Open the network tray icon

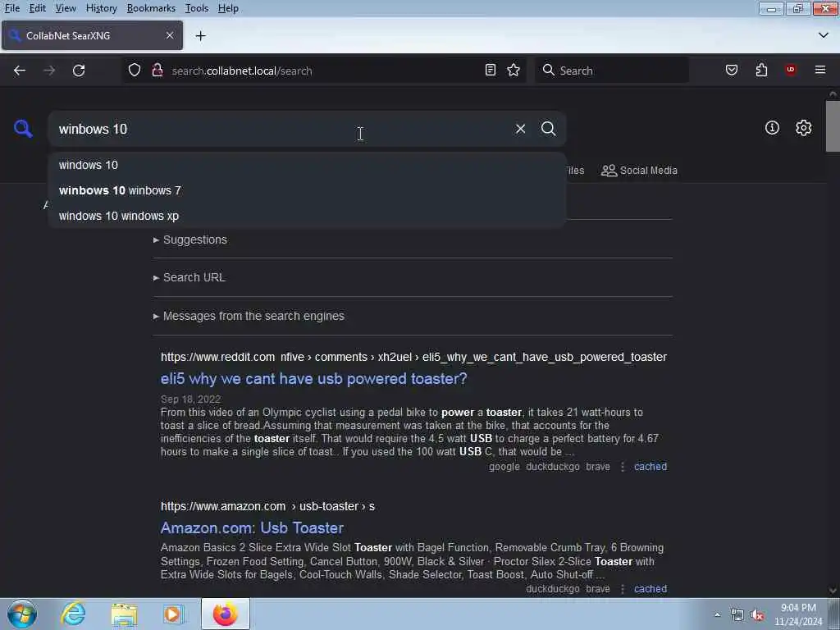[737, 615]
